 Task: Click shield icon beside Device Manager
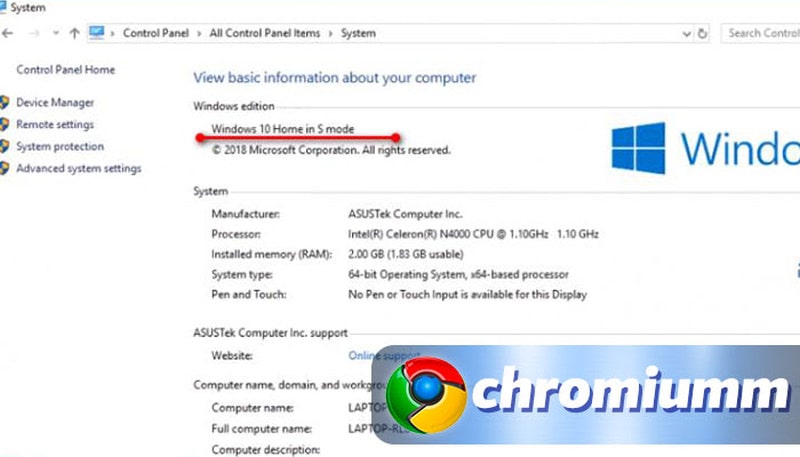point(5,103)
